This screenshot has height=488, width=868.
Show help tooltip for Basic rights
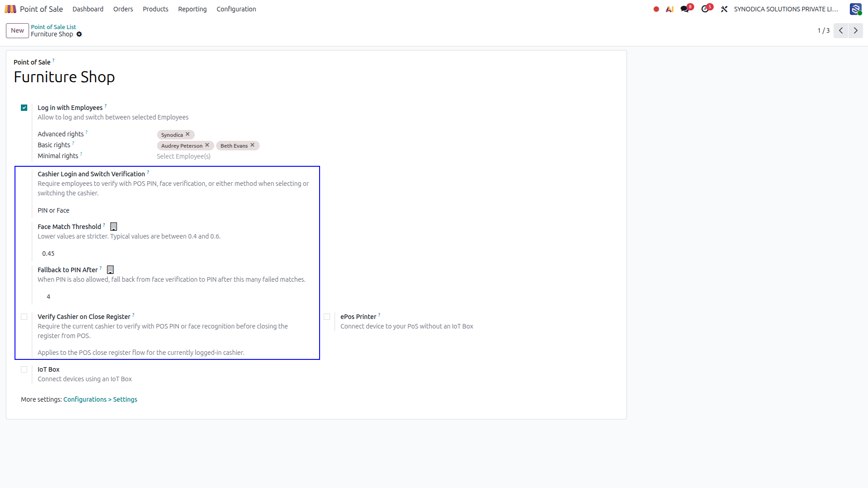pyautogui.click(x=73, y=143)
